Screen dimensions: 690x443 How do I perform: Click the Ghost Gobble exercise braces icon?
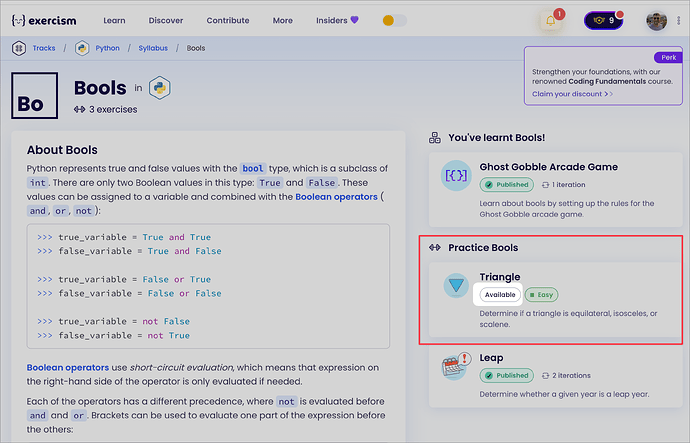coord(456,176)
